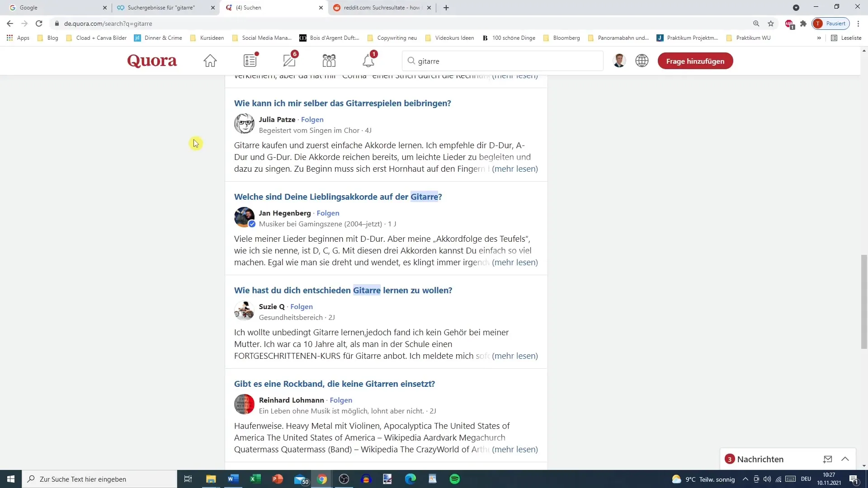Screen dimensions: 868x488
Task: Reload the current page
Action: 39,23
